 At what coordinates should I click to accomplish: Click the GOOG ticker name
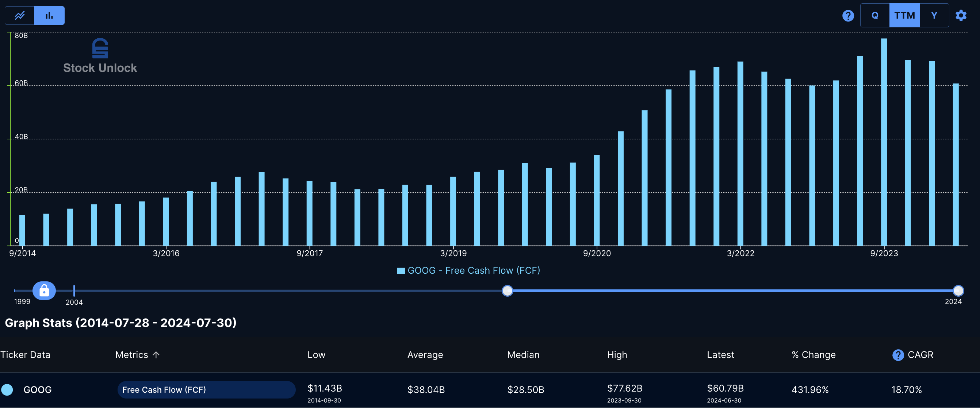(37, 390)
